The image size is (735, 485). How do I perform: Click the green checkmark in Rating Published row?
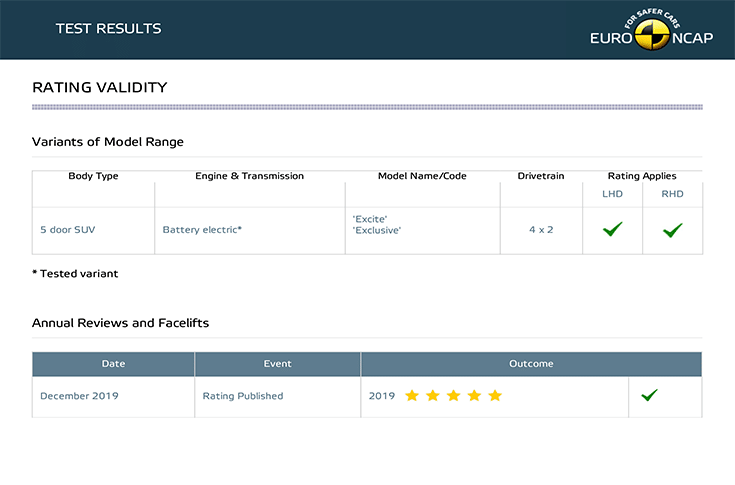point(649,396)
